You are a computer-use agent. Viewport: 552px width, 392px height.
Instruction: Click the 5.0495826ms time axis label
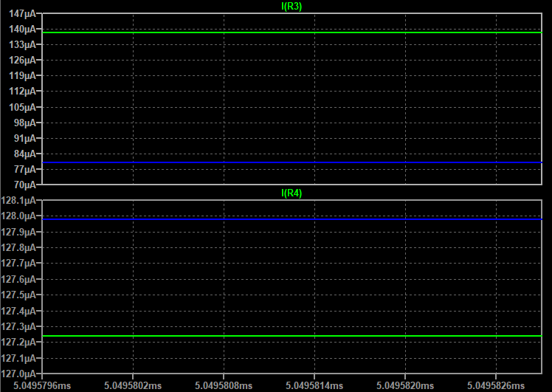496,385
